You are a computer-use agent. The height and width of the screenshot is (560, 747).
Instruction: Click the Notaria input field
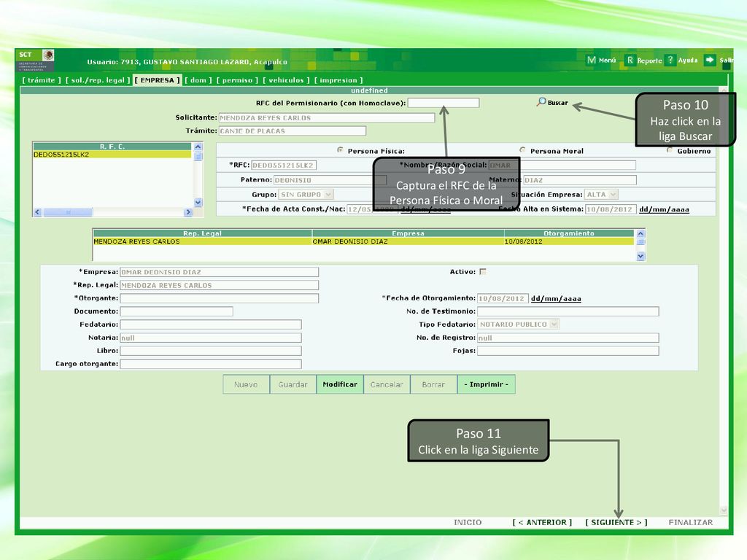(x=211, y=338)
